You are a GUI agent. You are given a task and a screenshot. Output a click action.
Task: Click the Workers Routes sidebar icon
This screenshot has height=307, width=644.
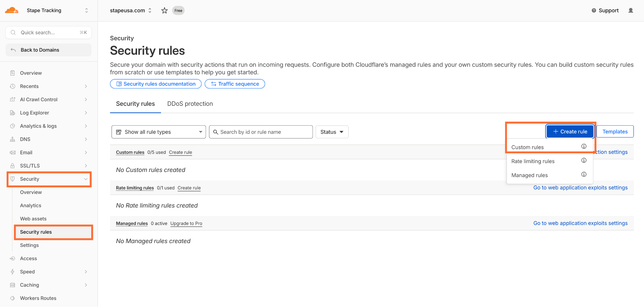pos(13,298)
